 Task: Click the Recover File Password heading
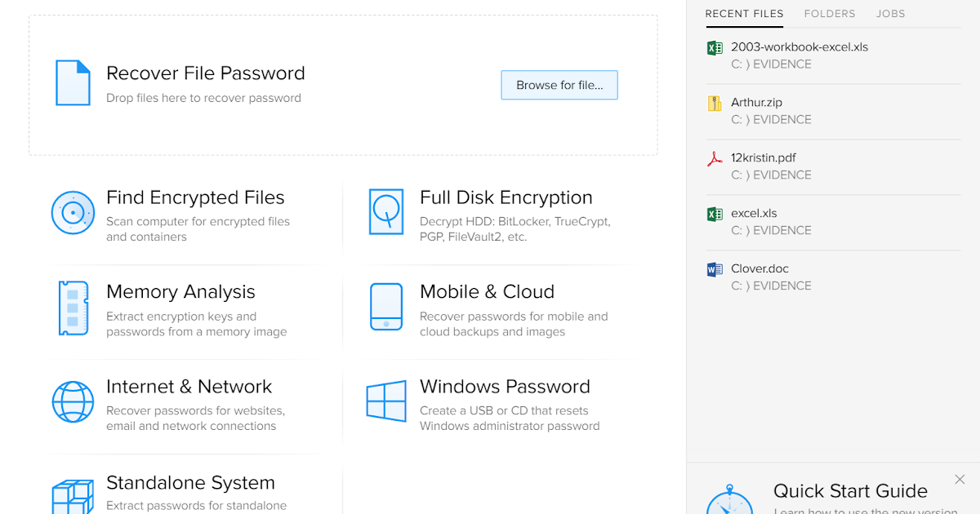pos(206,73)
